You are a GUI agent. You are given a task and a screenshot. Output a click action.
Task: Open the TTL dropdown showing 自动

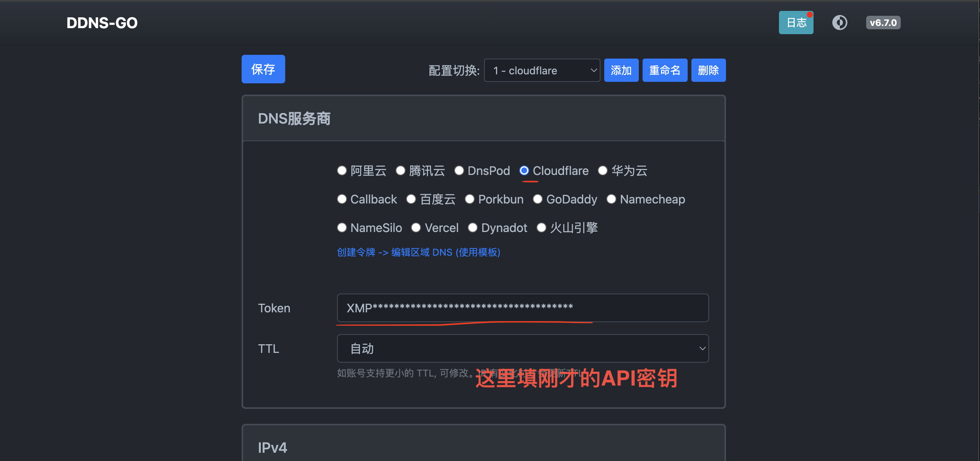(523, 348)
